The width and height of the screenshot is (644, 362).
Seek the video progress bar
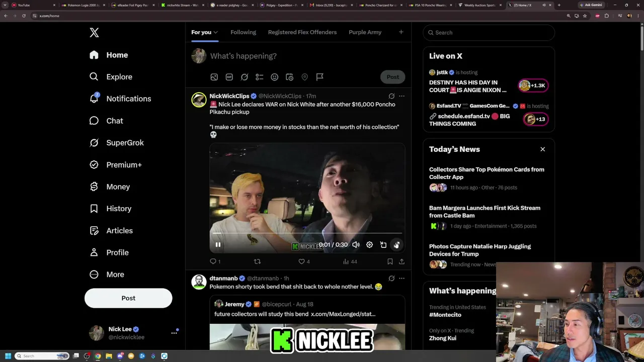click(307, 233)
